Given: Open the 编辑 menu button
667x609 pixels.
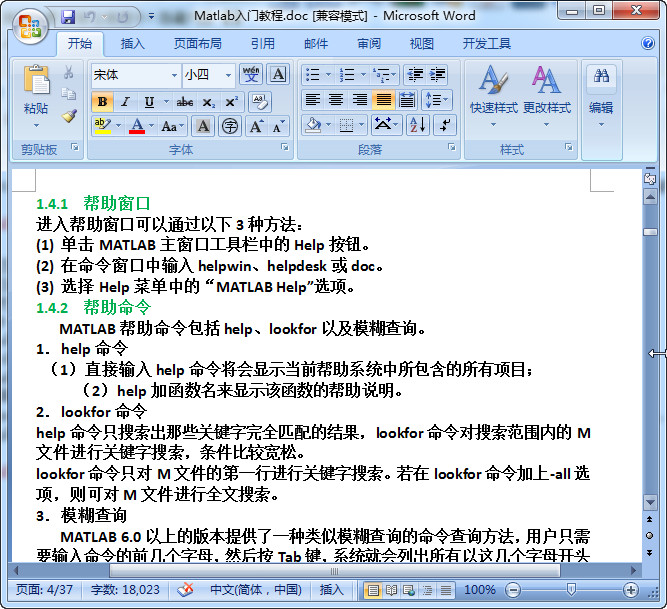Looking at the screenshot, I should click(601, 96).
